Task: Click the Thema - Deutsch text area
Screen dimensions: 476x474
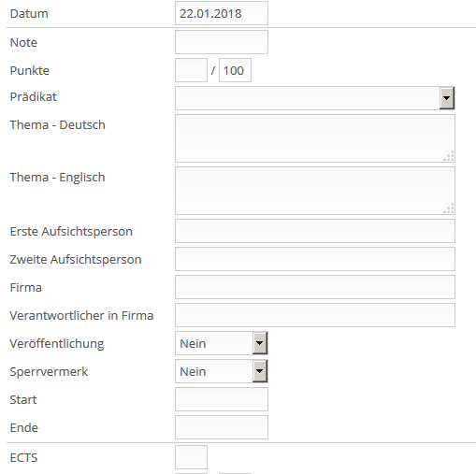Action: coord(315,138)
